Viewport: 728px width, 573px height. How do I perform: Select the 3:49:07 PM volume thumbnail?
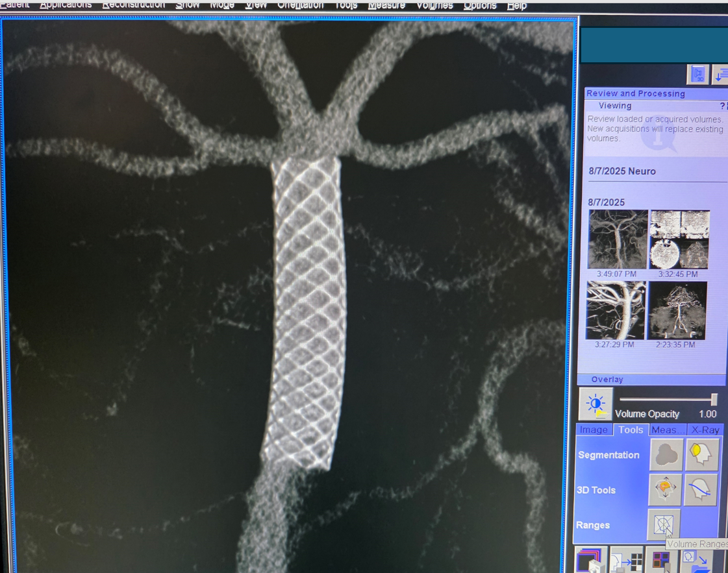(x=617, y=239)
